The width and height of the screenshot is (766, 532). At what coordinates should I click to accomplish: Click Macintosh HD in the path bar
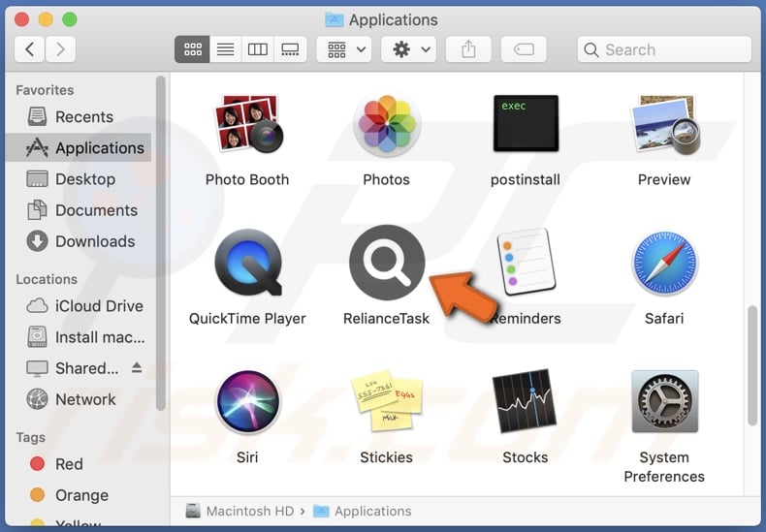click(240, 511)
